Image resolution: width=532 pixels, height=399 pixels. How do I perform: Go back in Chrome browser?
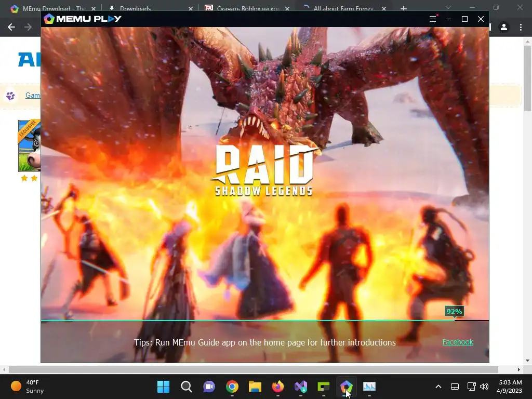coord(11,27)
